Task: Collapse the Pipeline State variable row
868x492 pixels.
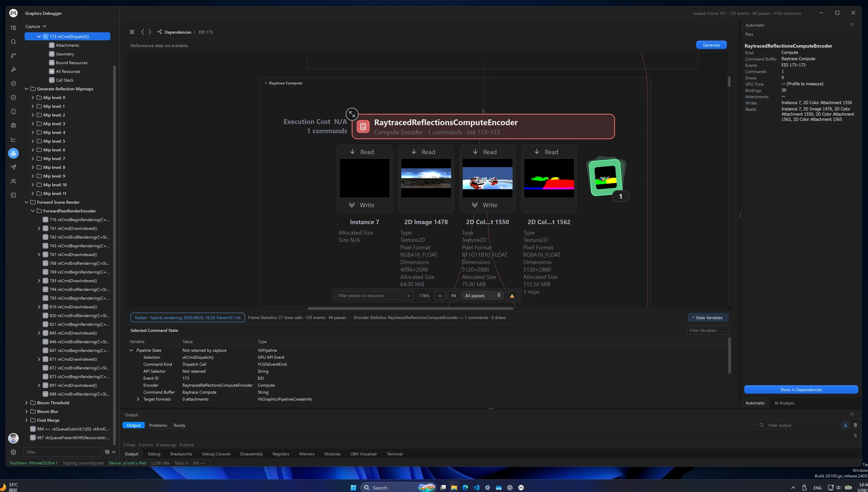Action: (131, 351)
